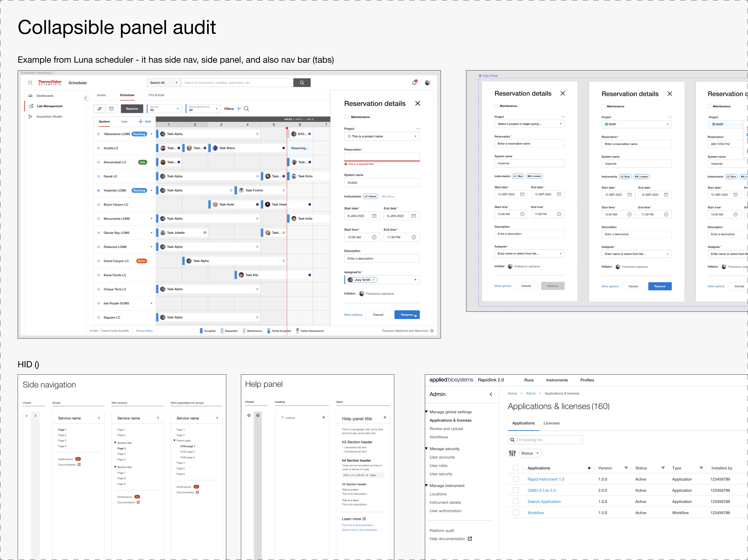Open the Profiles menu in Rapidlink header
The height and width of the screenshot is (560, 748).
pos(587,380)
